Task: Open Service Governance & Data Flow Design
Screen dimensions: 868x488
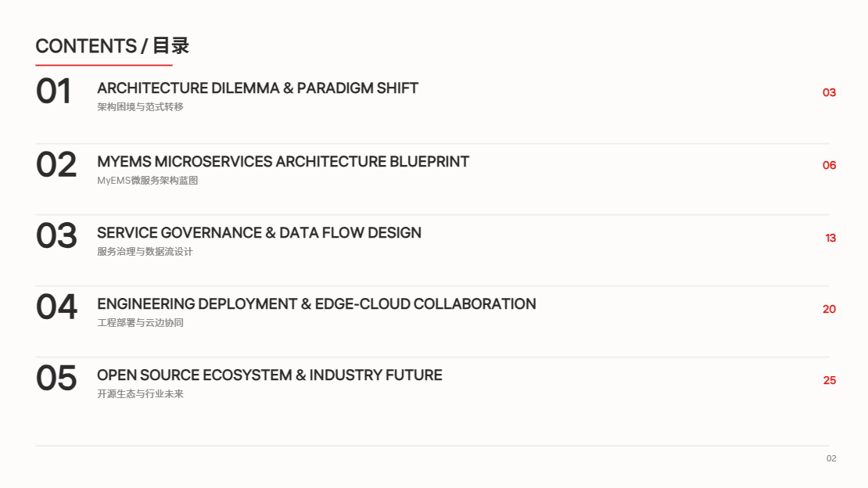Action: click(259, 232)
